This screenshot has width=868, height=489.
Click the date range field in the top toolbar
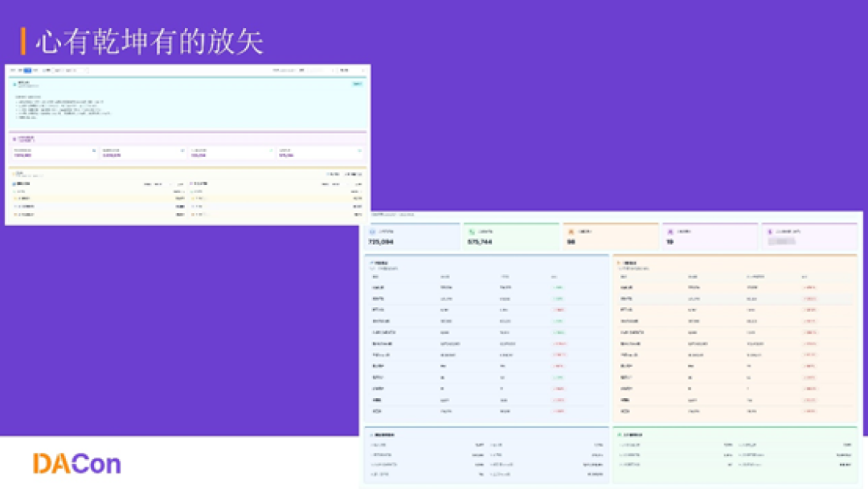coord(70,70)
